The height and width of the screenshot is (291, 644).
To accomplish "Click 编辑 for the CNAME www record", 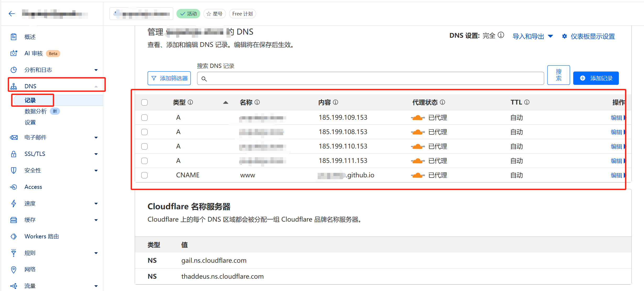I will click(x=616, y=175).
